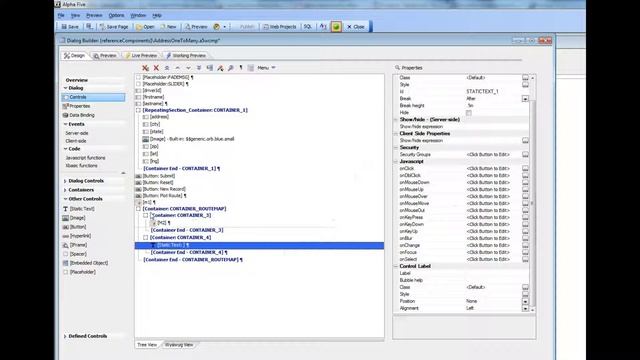Select Overview in the left panel
This screenshot has width=640, height=360.
[77, 80]
